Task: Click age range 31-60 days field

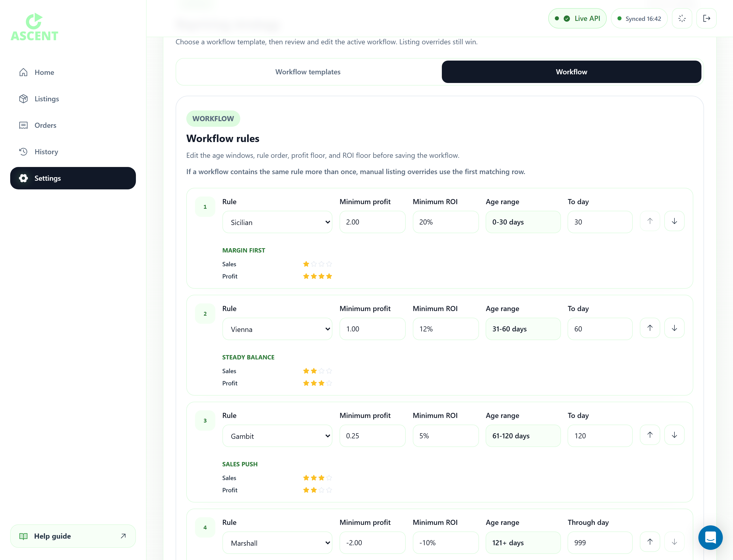Action: (523, 329)
